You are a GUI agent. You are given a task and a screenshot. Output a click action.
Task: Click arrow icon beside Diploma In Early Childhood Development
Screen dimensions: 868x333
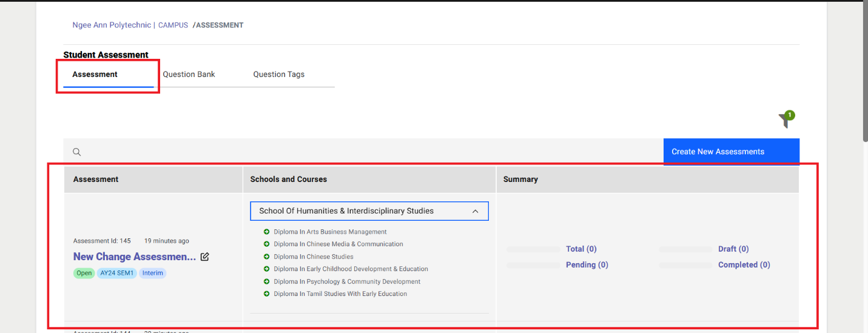coord(267,269)
